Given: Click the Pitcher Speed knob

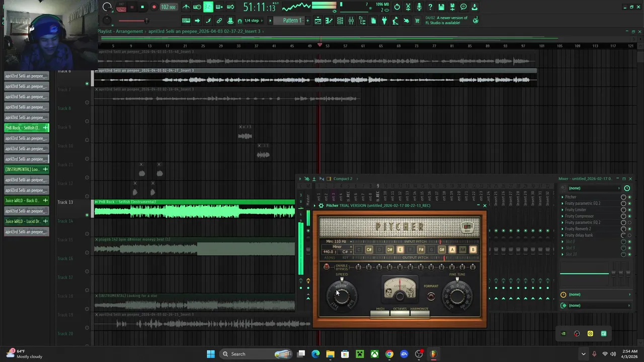Looking at the screenshot, I should point(342,295).
